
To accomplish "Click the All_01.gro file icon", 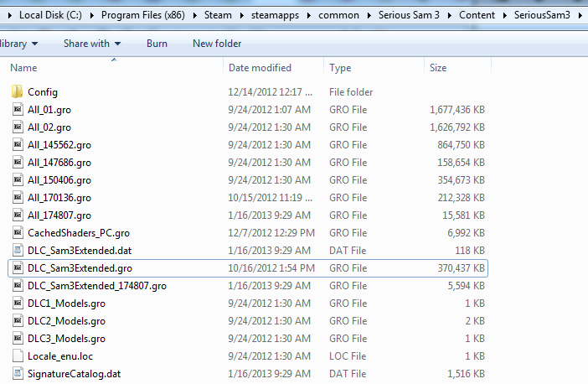I will point(18,110).
